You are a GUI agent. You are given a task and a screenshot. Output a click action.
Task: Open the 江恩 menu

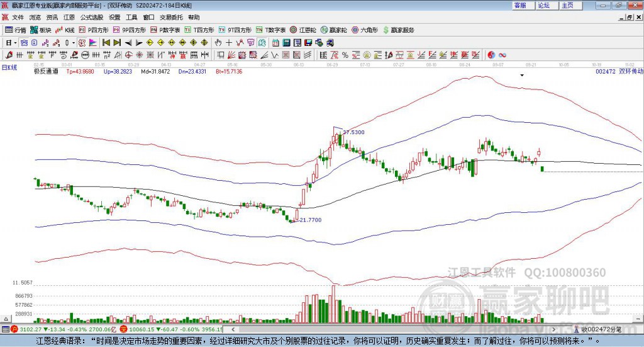[x=69, y=17]
